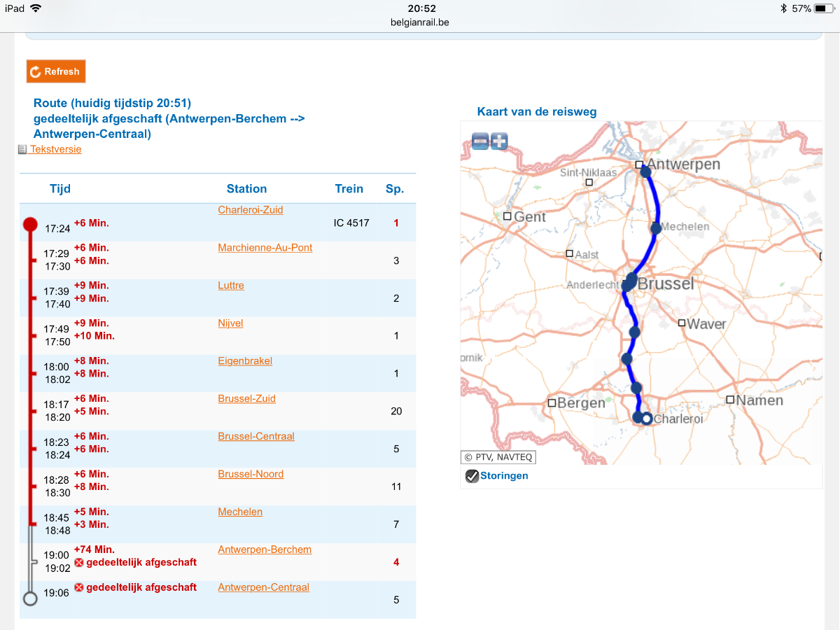Screen dimensions: 840x630
Task: Click the red departure marker on the timeline
Action: coord(30,224)
